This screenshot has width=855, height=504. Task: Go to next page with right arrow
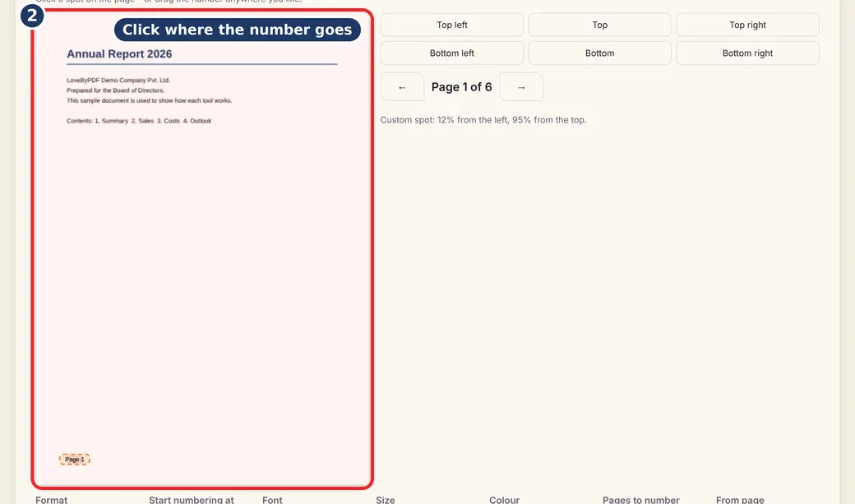[x=521, y=86]
